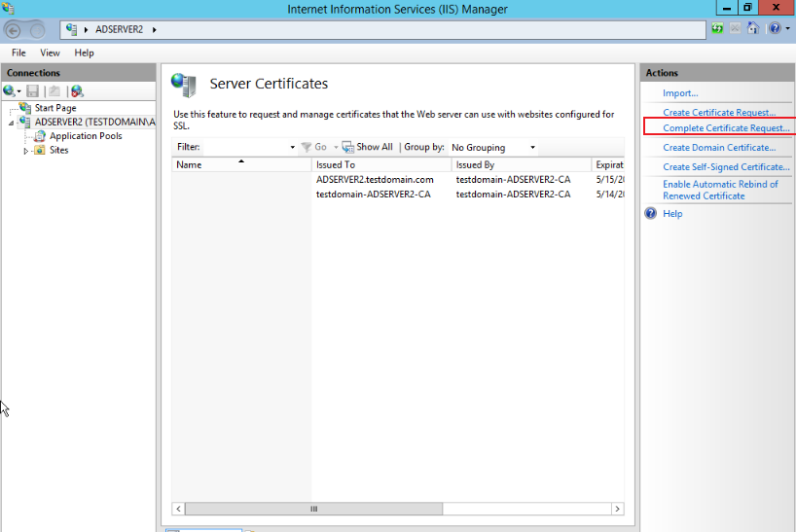This screenshot has height=532, width=796.
Task: Click the Help icon in Actions pane
Action: [x=651, y=214]
